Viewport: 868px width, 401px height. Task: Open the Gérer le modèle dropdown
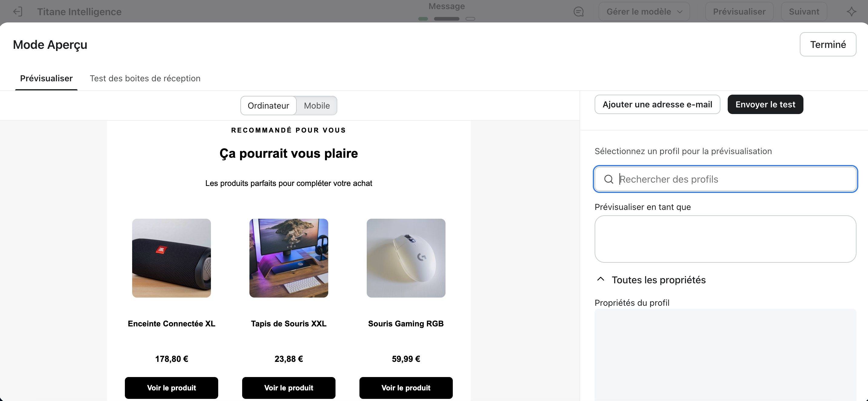[644, 12]
